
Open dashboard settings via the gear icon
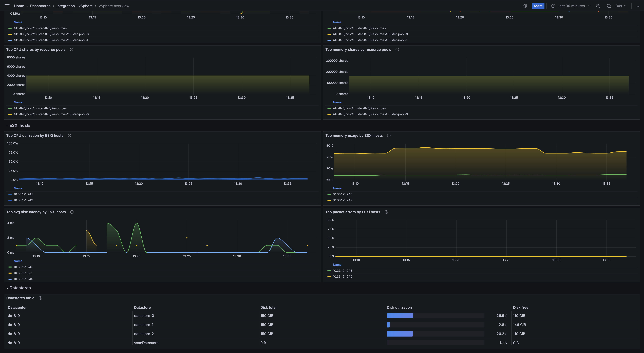525,6
